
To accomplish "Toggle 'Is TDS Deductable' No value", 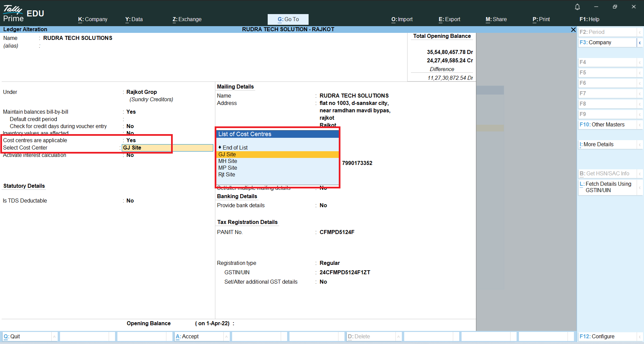I will (x=130, y=200).
